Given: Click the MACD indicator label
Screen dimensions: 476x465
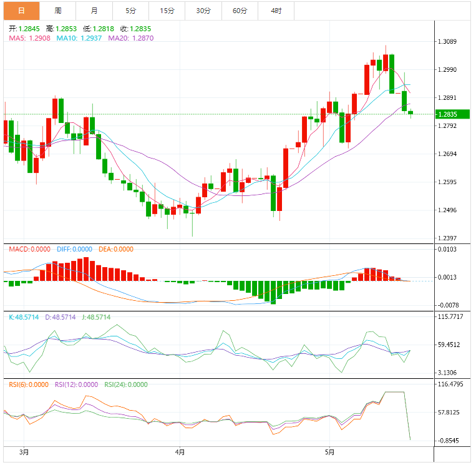Looking at the screenshot, I should pos(29,249).
